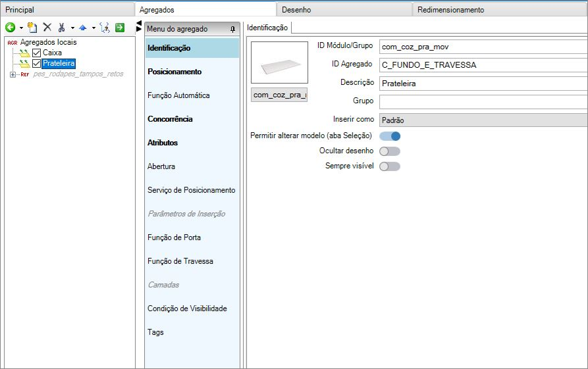Viewport: 588px width, 369px height.
Task: Open Função de Porta menu item
Action: [192, 237]
